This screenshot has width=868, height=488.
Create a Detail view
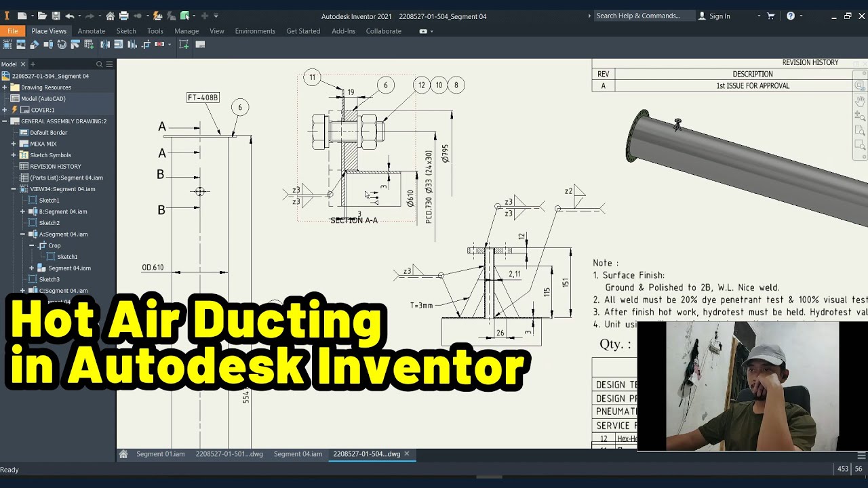(62, 44)
